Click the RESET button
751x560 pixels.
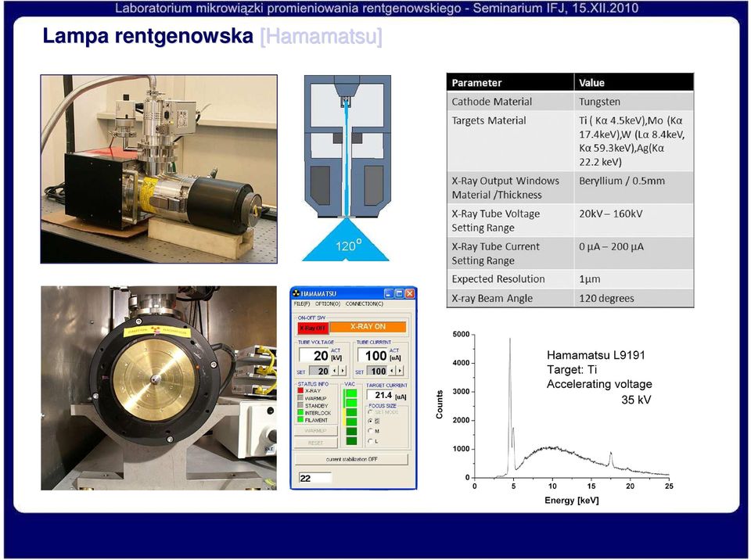click(x=315, y=443)
